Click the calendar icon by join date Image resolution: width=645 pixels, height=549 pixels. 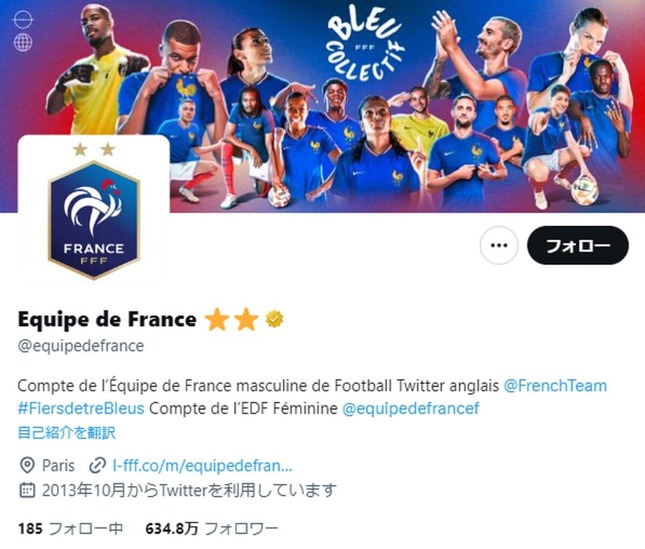tap(27, 490)
